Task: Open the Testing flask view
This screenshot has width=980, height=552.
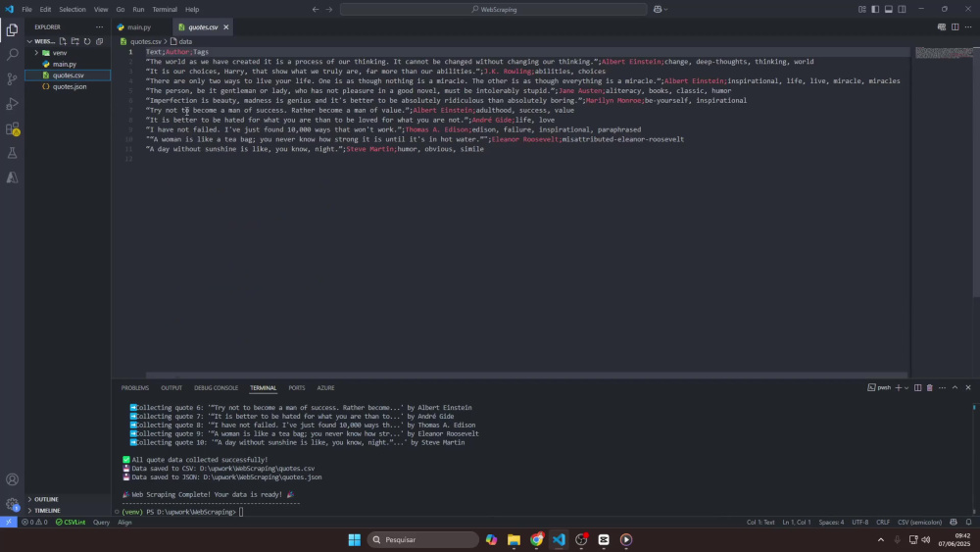Action: click(12, 153)
